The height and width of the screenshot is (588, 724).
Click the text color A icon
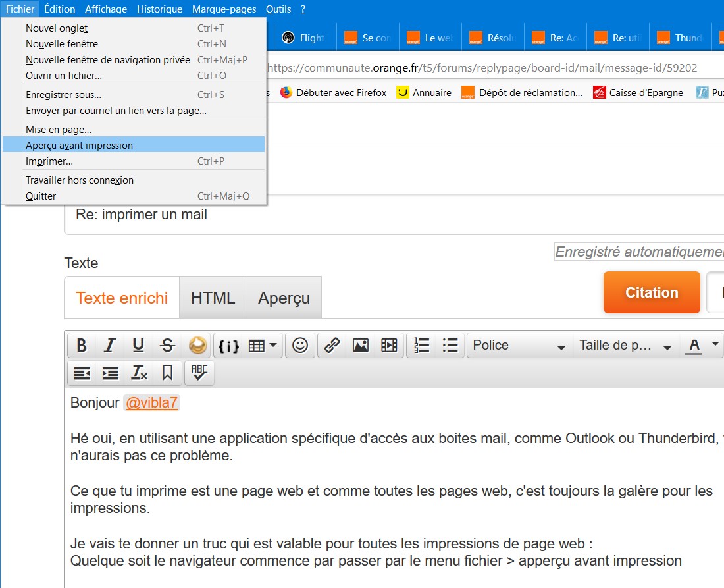694,346
